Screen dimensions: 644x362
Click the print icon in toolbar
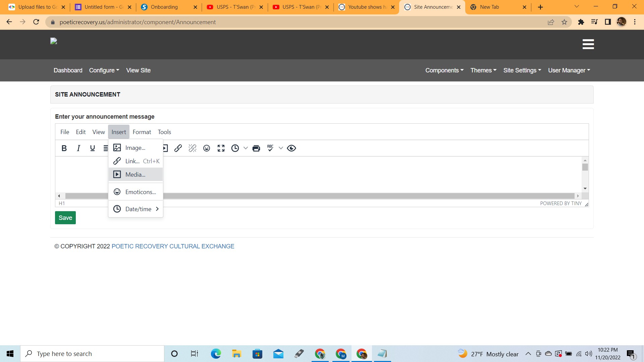coord(256,148)
